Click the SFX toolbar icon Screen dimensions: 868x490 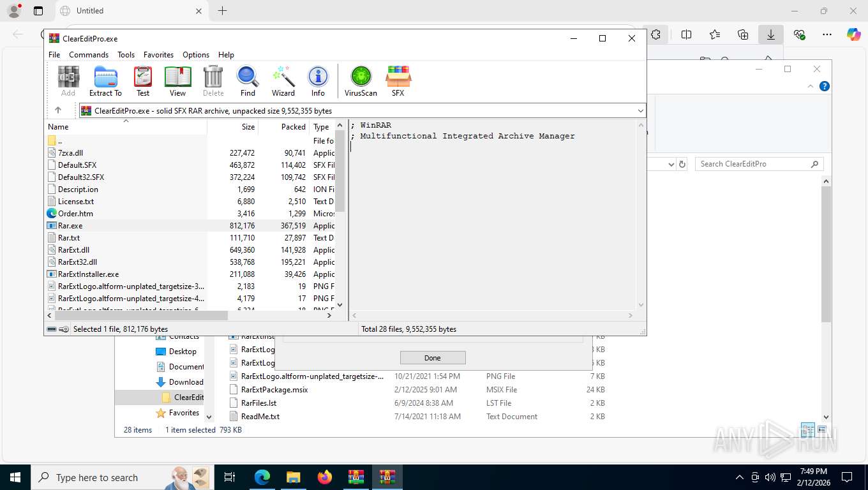tap(398, 81)
